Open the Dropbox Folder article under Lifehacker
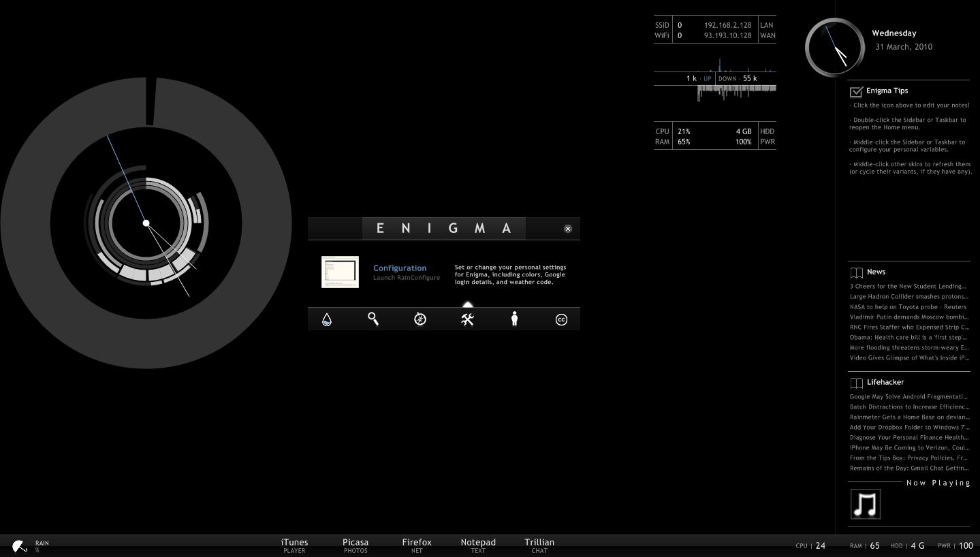980x557 pixels. pos(908,427)
